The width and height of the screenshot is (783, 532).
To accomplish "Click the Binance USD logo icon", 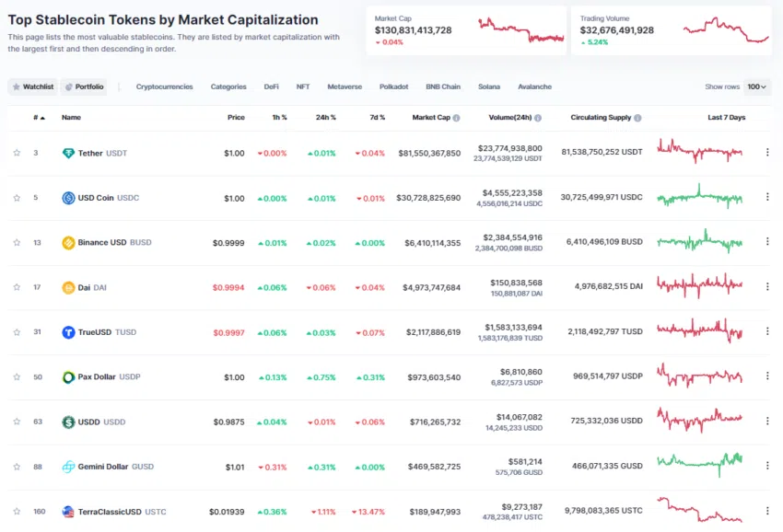I will tap(68, 243).
